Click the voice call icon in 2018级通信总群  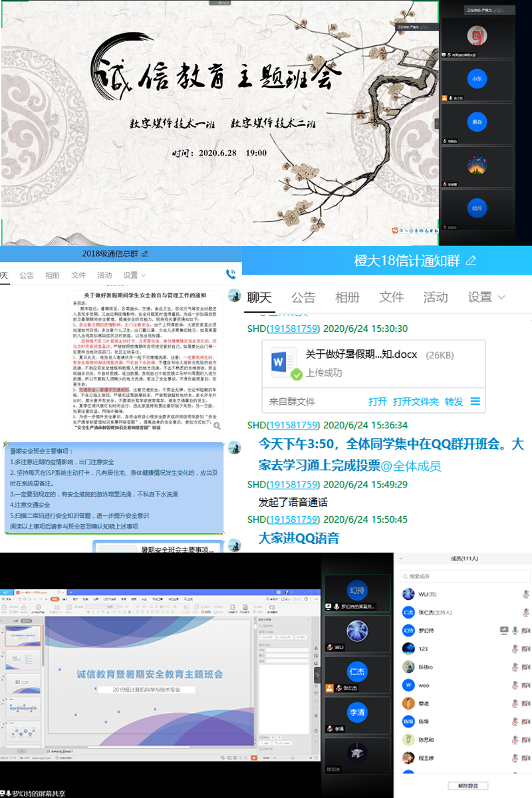(x=230, y=273)
